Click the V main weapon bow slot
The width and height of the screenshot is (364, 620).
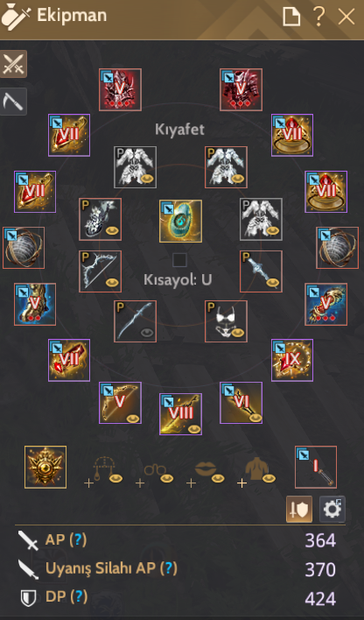pyautogui.click(x=120, y=403)
